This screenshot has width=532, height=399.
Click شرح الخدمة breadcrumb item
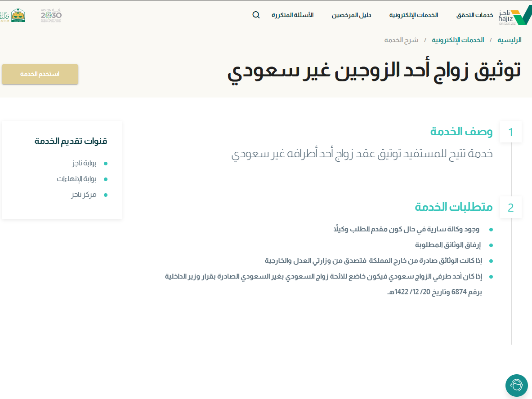click(x=401, y=40)
